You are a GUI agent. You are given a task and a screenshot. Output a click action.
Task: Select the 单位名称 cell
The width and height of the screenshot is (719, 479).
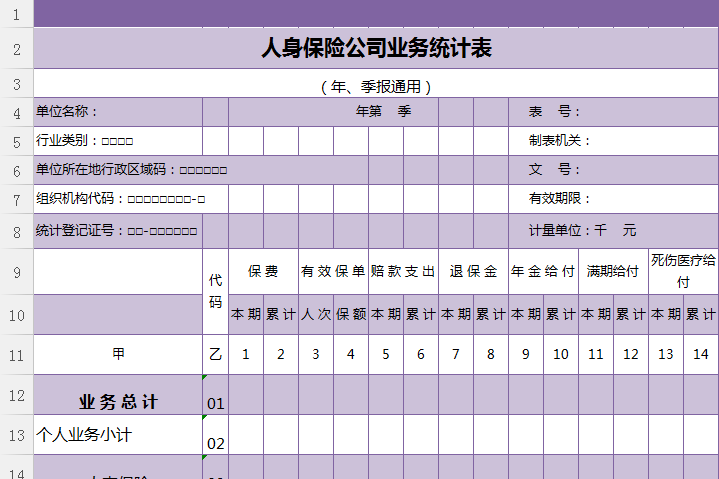coord(117,112)
